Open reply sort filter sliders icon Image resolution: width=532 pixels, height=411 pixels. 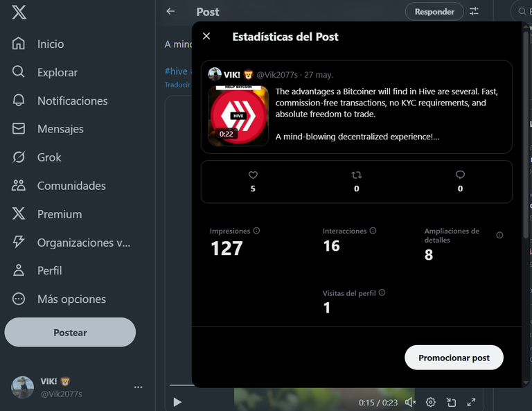coord(474,12)
